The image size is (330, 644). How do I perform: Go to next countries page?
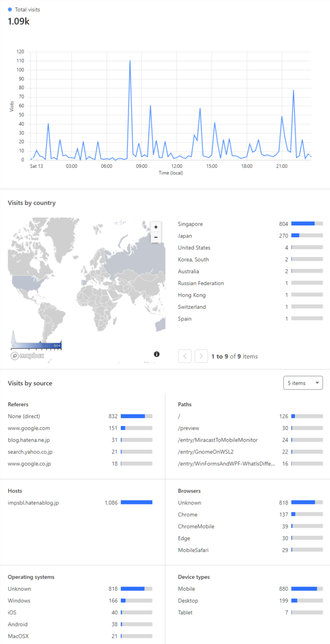(x=201, y=356)
